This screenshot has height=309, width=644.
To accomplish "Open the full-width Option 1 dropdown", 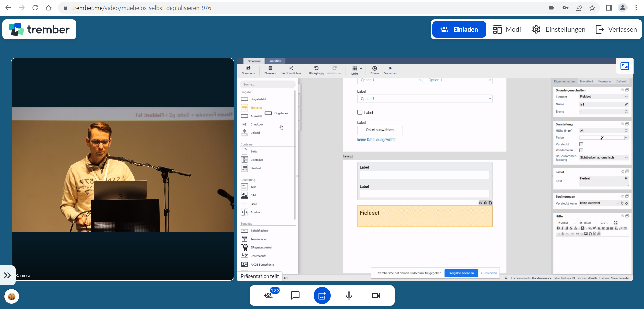I will click(425, 99).
